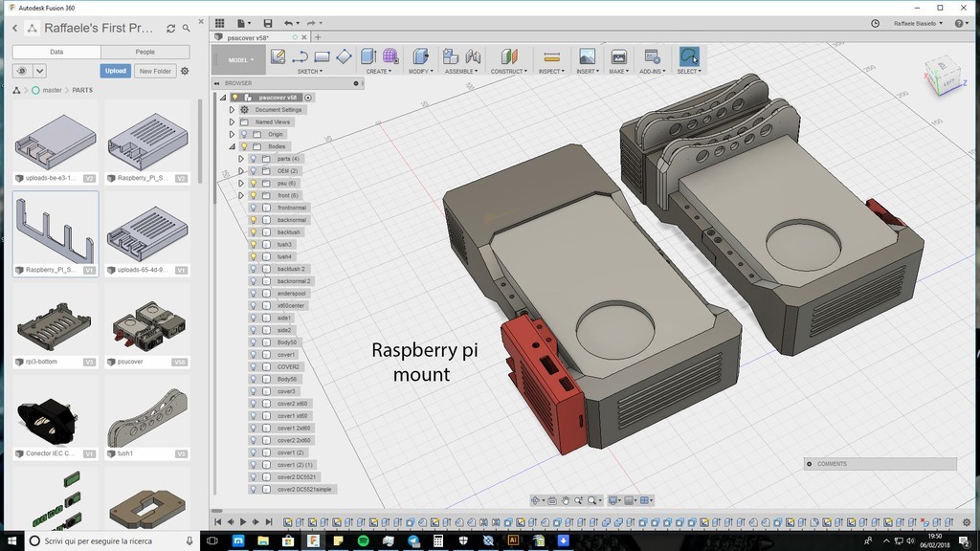Search in the data panel
The width and height of the screenshot is (980, 551).
pos(187,28)
